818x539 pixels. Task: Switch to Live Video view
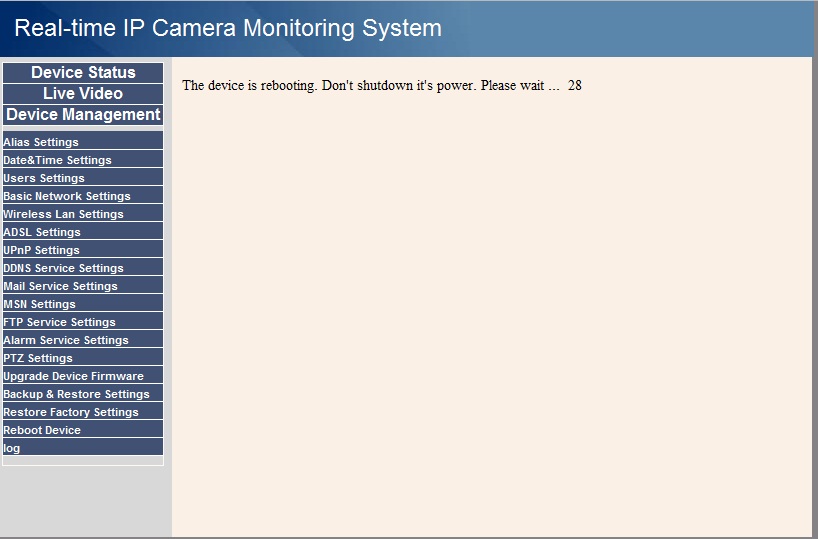[83, 93]
